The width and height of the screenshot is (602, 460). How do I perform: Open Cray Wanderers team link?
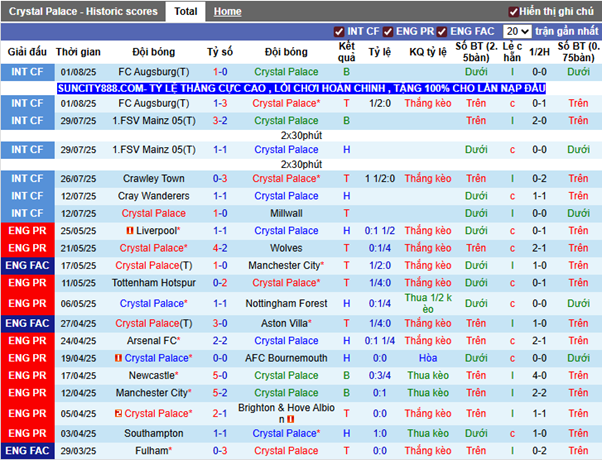point(154,196)
